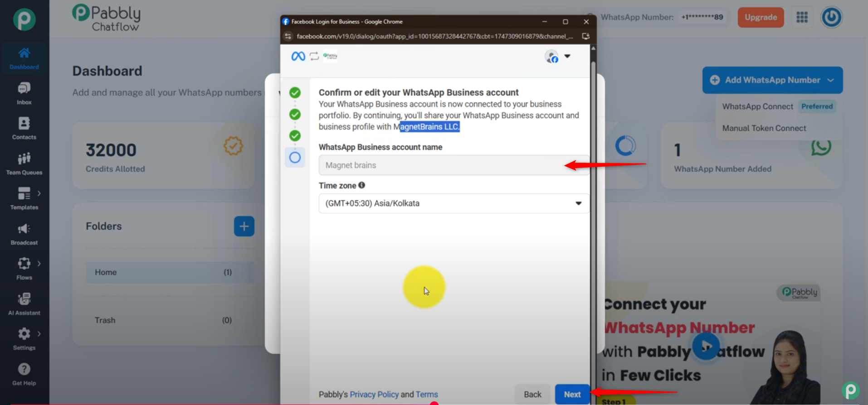
Task: Click the Upgrade button
Action: [761, 17]
